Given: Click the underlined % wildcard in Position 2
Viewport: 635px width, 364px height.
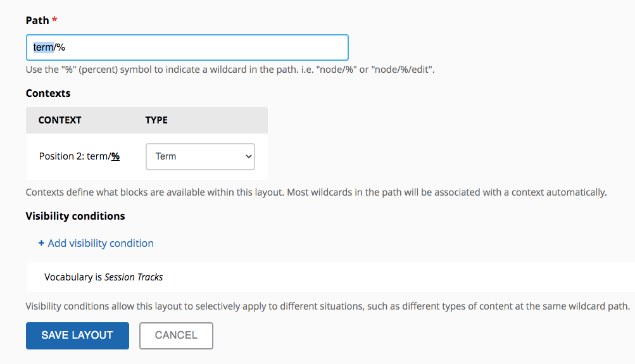Looking at the screenshot, I should pyautogui.click(x=115, y=156).
